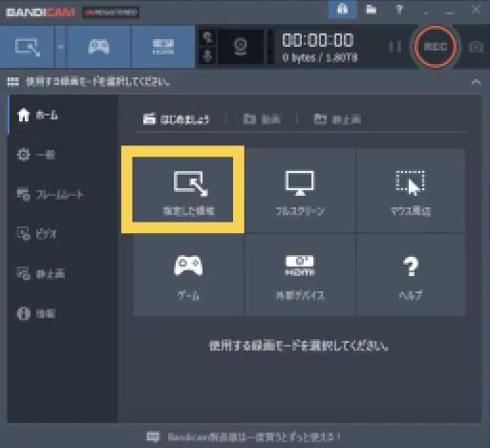Toggle the webcam overlay icon
490x448 pixels.
click(241, 47)
